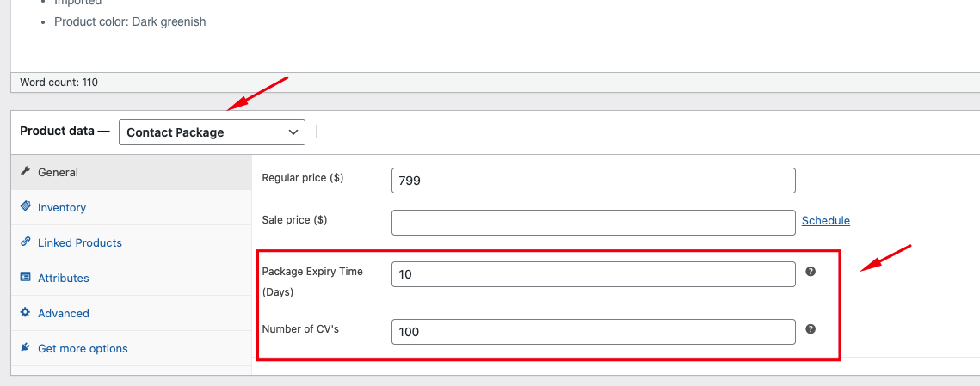980x386 pixels.
Task: Click into the empty Sale price field
Action: tap(593, 222)
